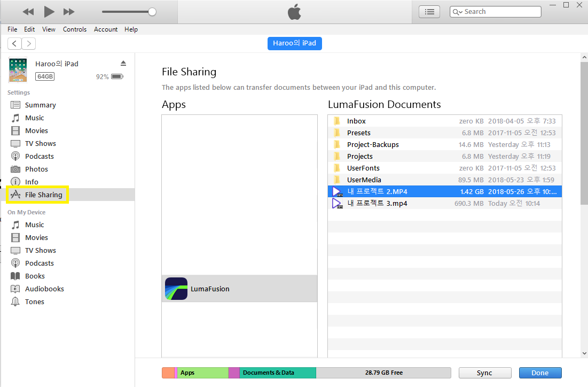Image resolution: width=588 pixels, height=387 pixels.
Task: Select the UserFonts folder
Action: click(445, 168)
